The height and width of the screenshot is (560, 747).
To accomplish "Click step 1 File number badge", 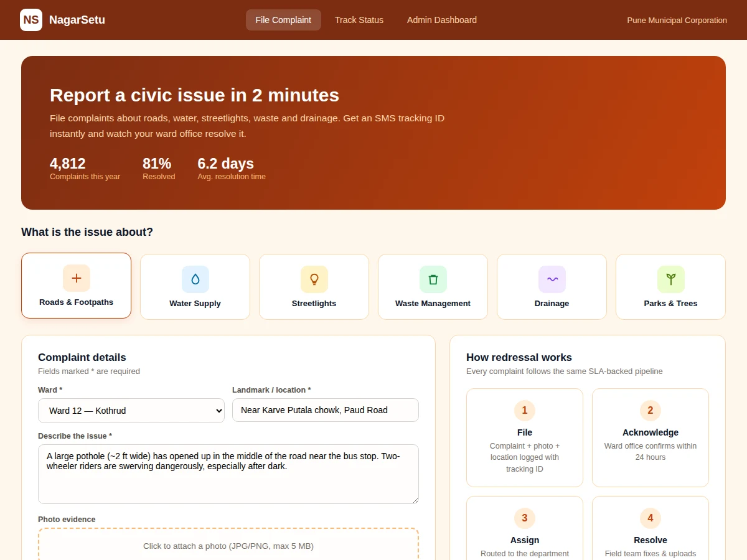I will (525, 410).
